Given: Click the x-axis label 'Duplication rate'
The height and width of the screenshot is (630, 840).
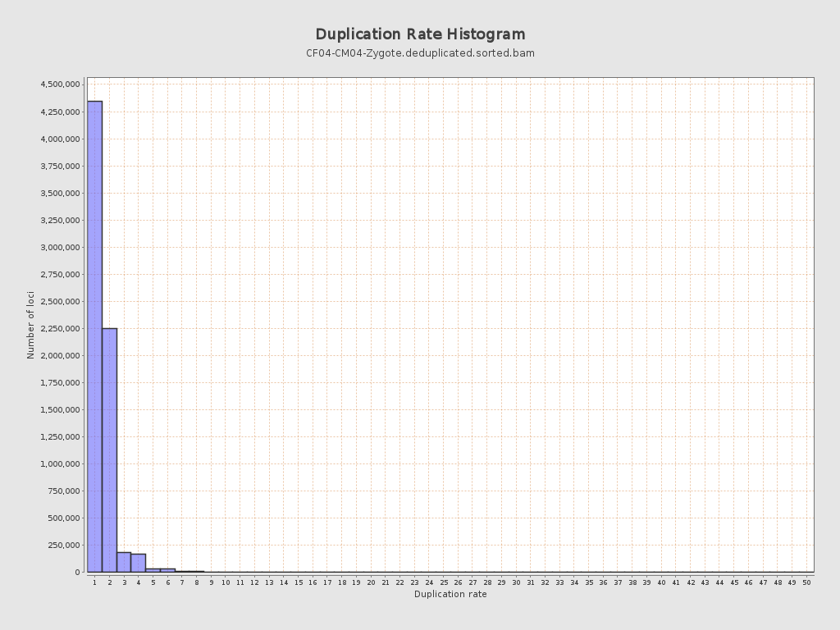Looking at the screenshot, I should click(450, 594).
